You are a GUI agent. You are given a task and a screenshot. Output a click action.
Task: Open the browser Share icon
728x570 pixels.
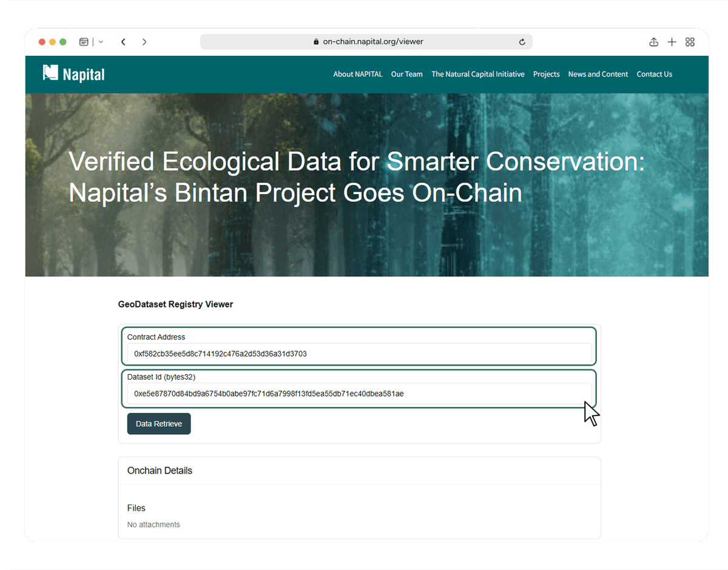pos(653,42)
